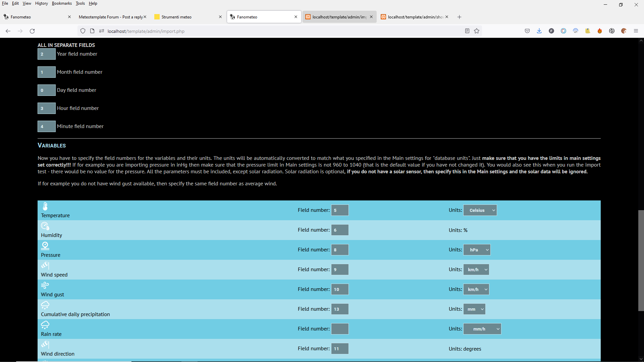Screen dimensions: 644x362
Task: Click the vertical page scrollbar thumb
Action: pyautogui.click(x=641, y=260)
